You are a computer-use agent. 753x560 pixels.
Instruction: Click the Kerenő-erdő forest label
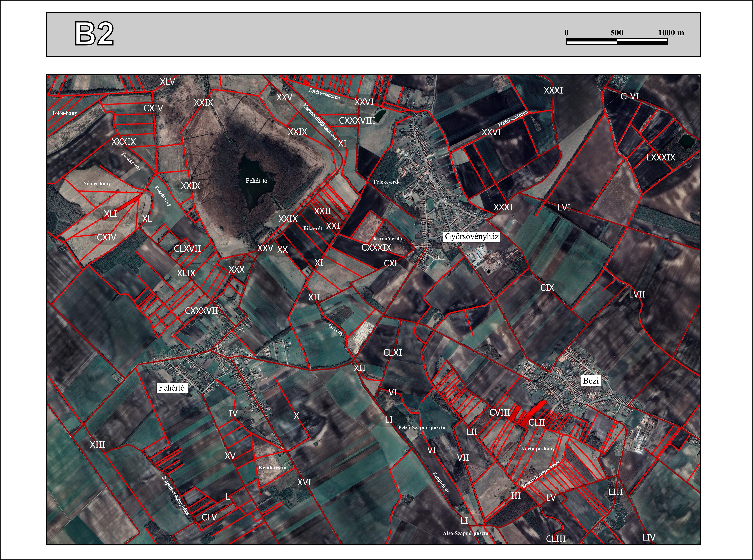click(x=388, y=239)
